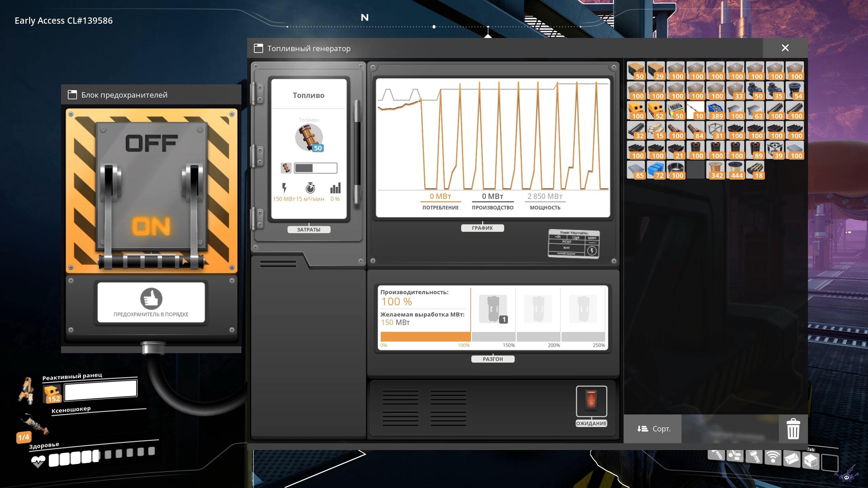Select the black ridged stack showing 21
This screenshot has height=488, width=868.
coord(675,150)
